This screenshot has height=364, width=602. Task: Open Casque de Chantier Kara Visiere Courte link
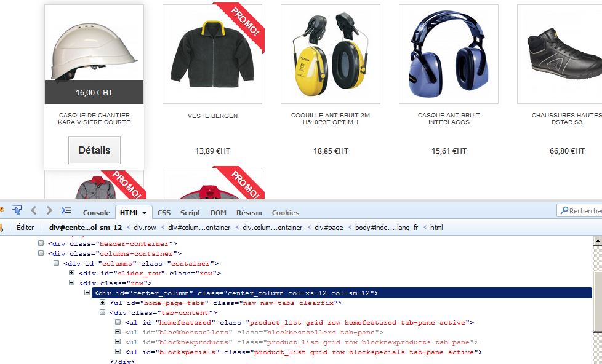tap(94, 119)
